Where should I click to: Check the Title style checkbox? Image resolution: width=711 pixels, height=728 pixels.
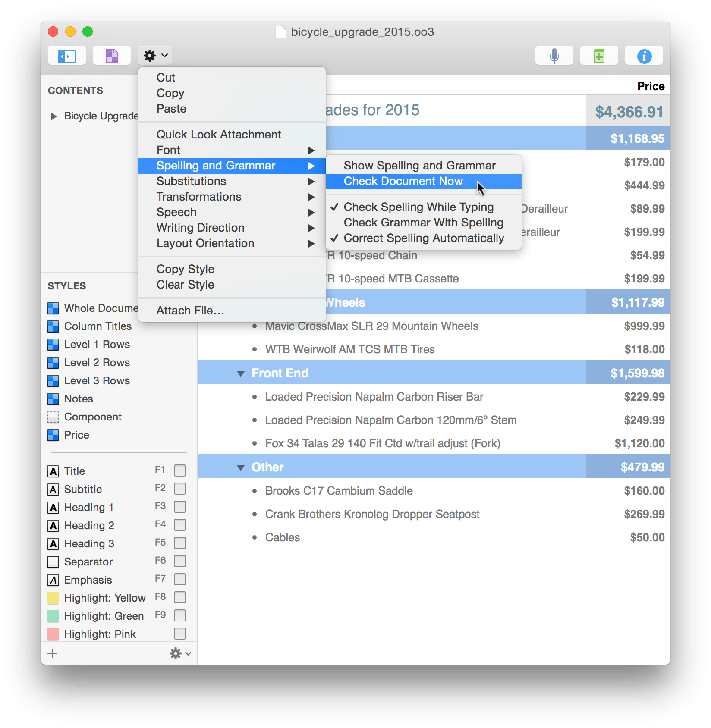[180, 471]
